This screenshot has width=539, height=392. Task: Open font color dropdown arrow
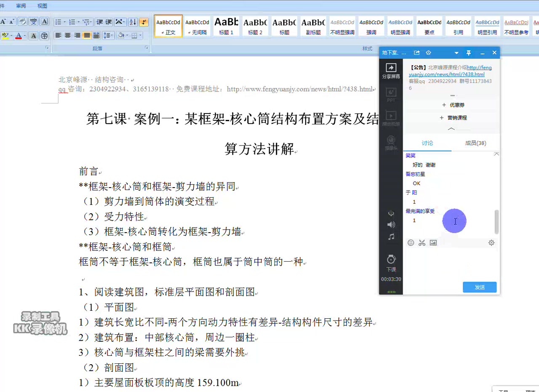24,36
